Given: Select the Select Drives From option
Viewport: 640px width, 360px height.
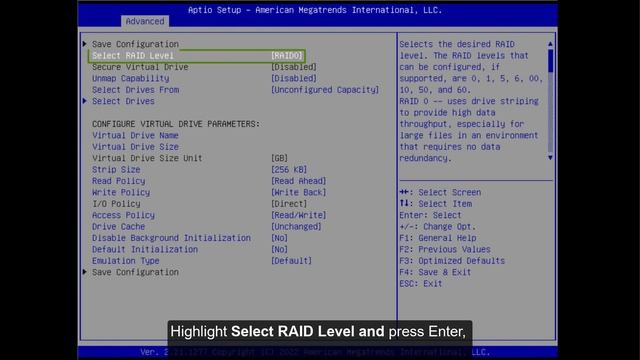Looking at the screenshot, I should point(135,90).
